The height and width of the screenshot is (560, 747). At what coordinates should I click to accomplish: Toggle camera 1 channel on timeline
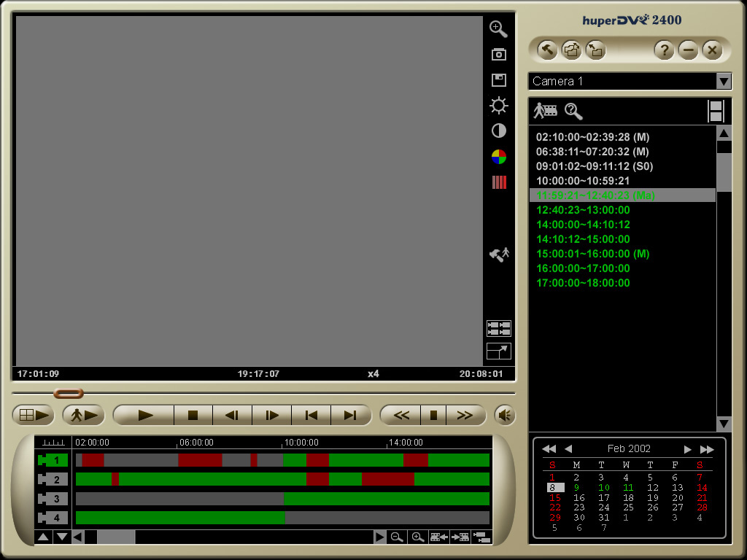click(53, 460)
